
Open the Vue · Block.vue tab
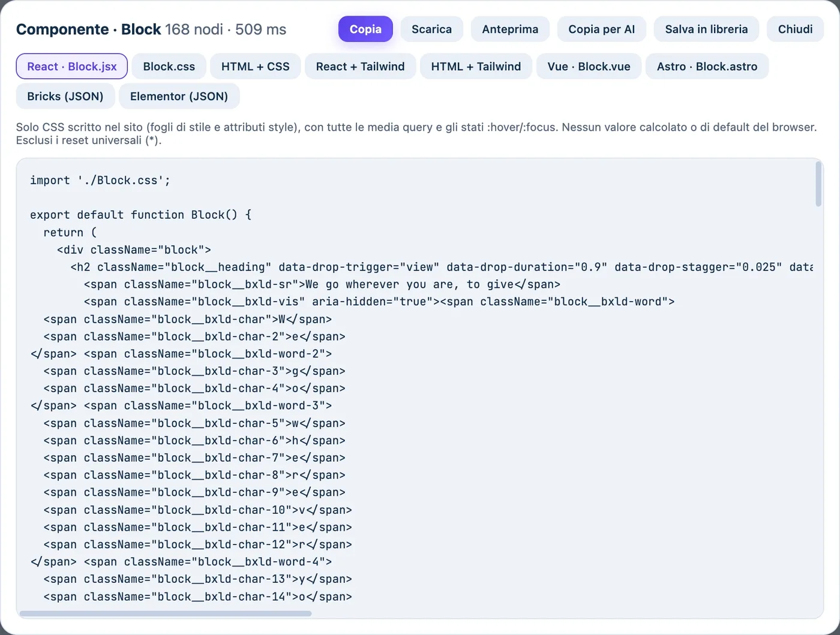pyautogui.click(x=589, y=66)
